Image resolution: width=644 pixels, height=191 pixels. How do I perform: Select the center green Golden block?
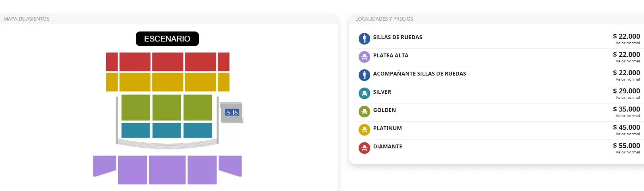click(x=167, y=107)
